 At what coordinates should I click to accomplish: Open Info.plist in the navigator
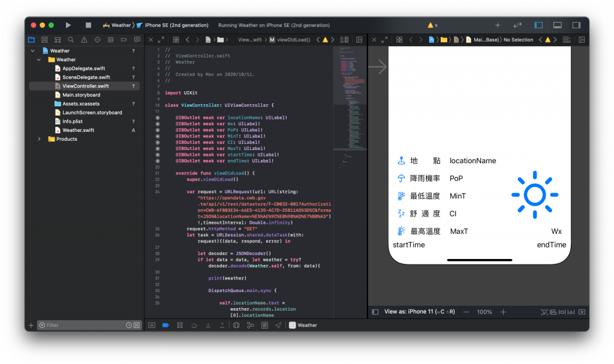73,122
